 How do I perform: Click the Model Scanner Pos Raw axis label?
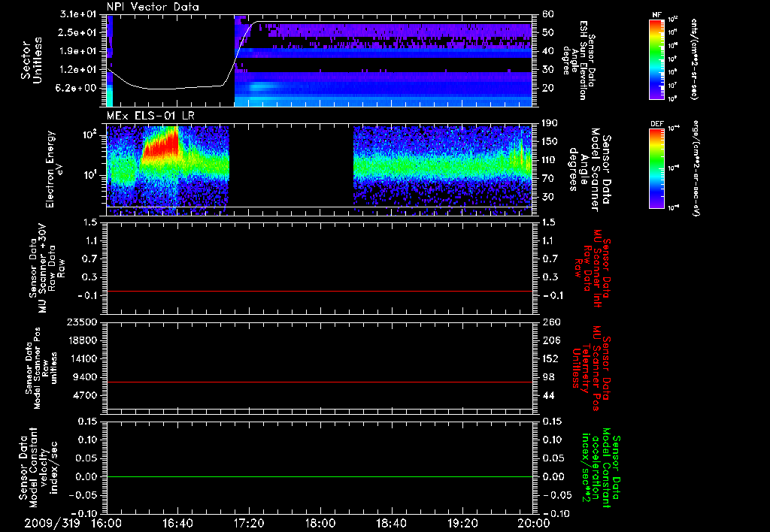(41, 368)
